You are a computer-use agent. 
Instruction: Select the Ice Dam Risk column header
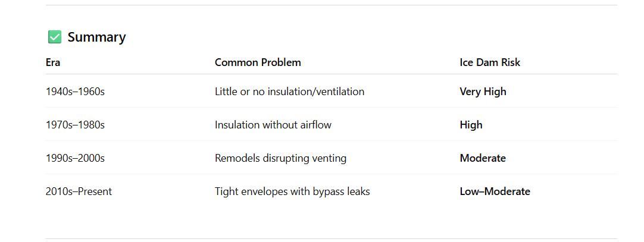point(490,62)
